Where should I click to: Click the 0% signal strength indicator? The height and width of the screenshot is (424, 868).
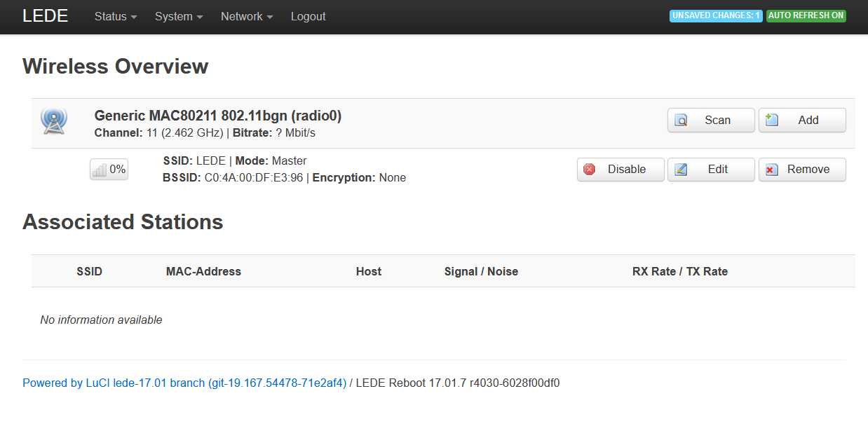pyautogui.click(x=109, y=170)
